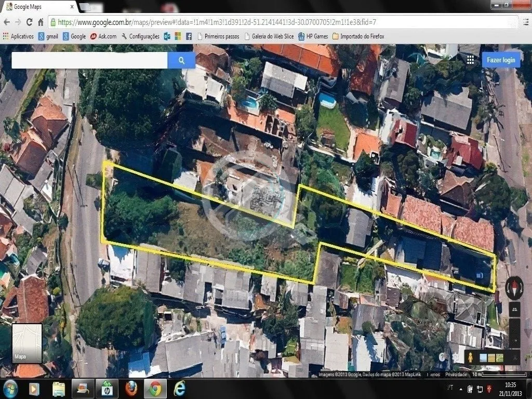The height and width of the screenshot is (399, 532).
Task: Open the HP Games bookmark
Action: tap(313, 36)
